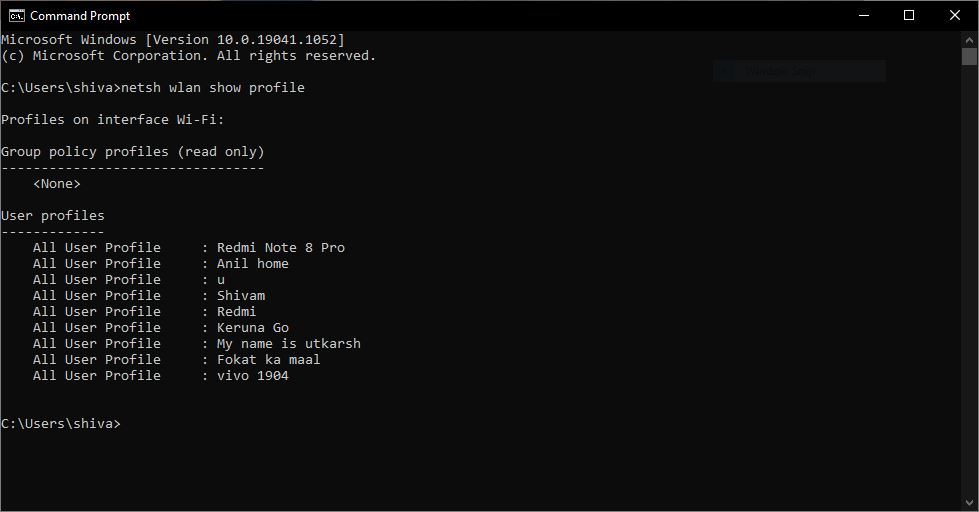Image resolution: width=979 pixels, height=512 pixels.
Task: Open the Command Prompt system menu icon
Action: pos(16,16)
